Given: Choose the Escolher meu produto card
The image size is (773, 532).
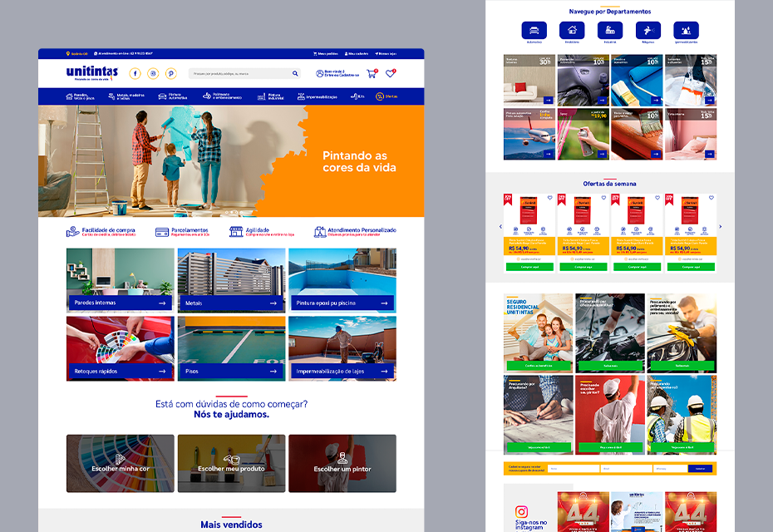Looking at the screenshot, I should coord(232,464).
